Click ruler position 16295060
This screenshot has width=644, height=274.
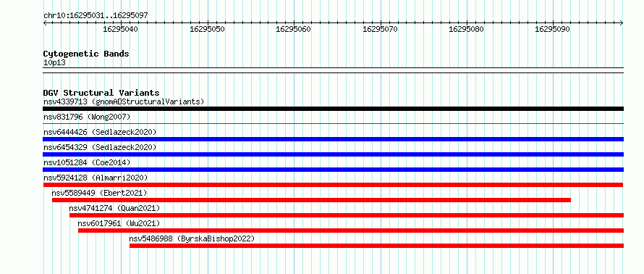click(294, 29)
